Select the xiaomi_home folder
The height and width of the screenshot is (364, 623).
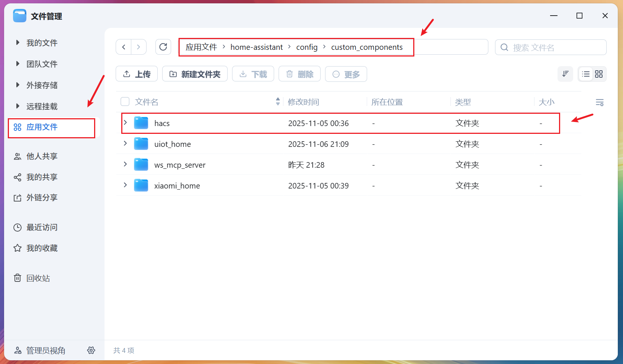177,186
